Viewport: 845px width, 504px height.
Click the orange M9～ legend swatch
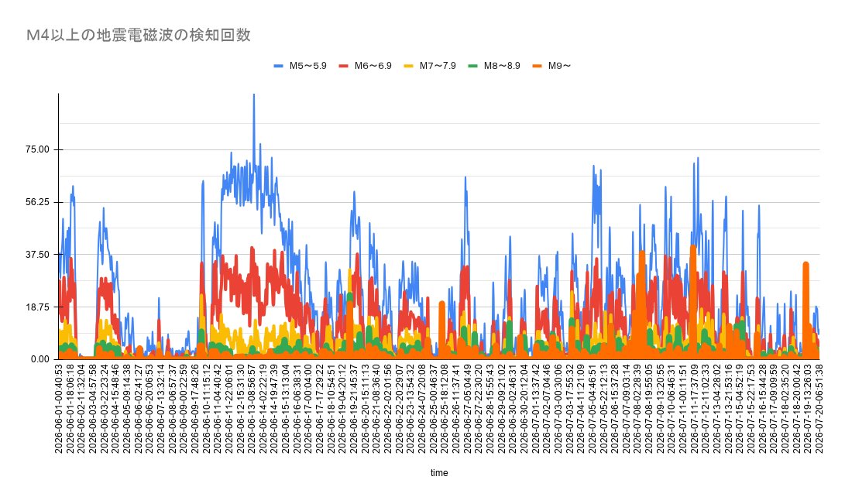click(538, 67)
